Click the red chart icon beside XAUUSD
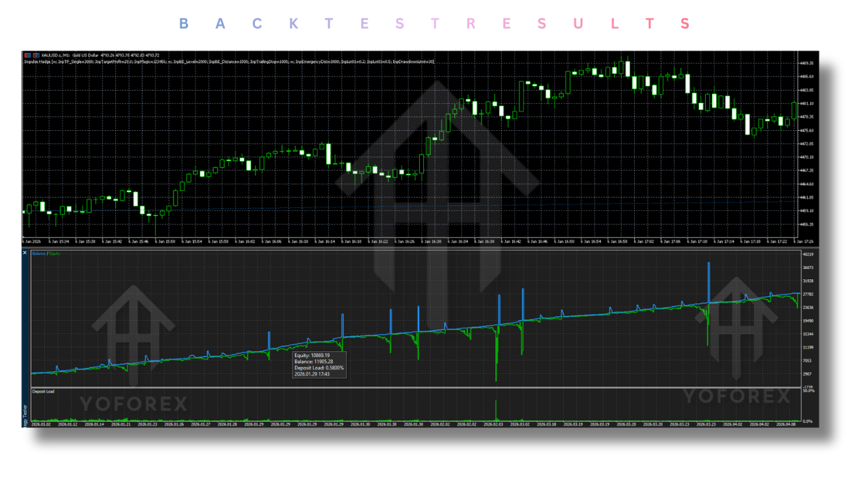 26,55
